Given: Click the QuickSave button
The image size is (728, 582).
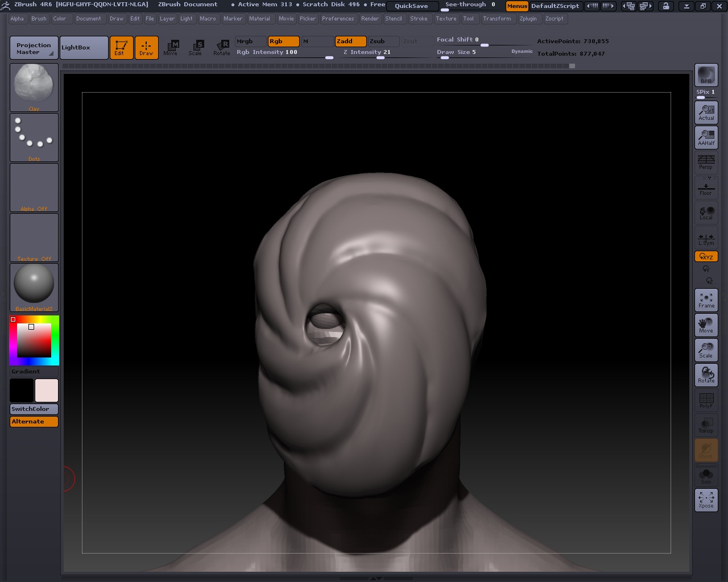Looking at the screenshot, I should tap(412, 6).
